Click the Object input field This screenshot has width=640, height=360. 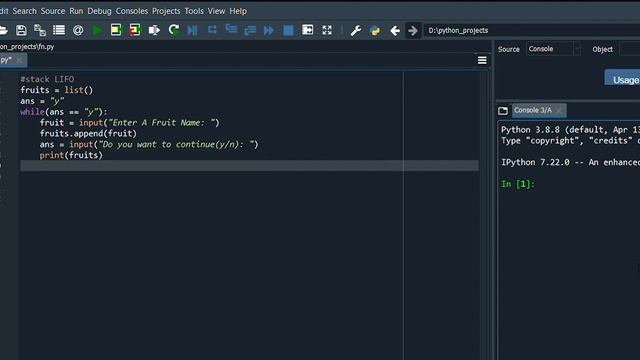630,49
